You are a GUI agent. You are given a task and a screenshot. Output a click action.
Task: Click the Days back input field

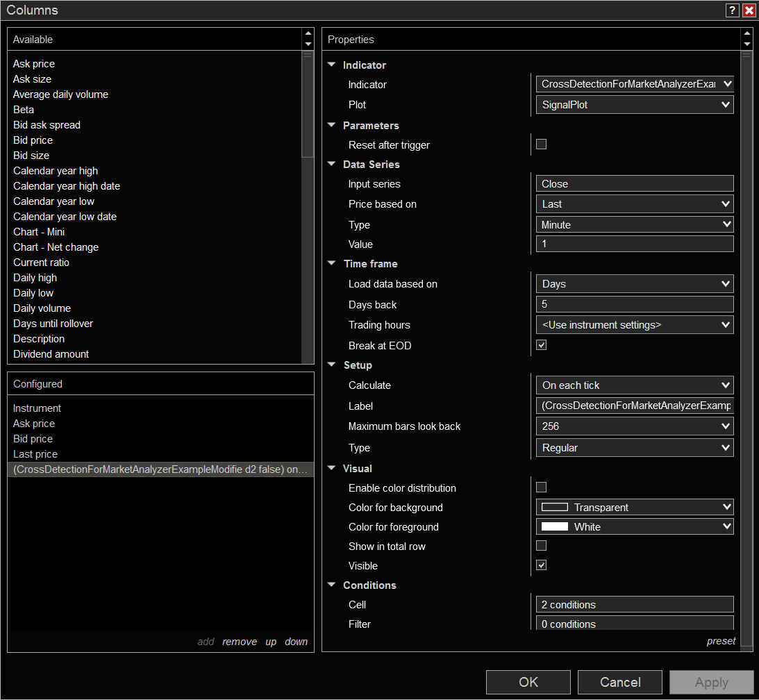pos(635,304)
